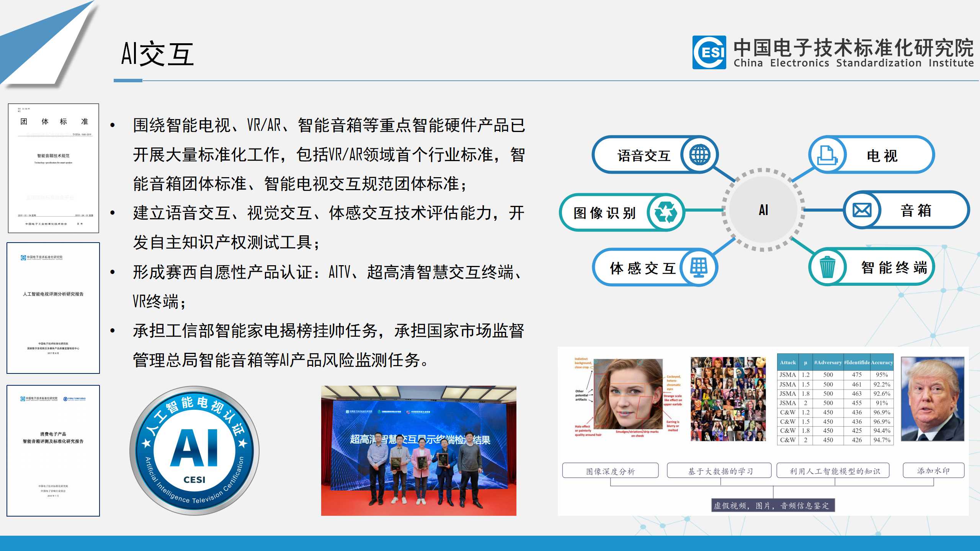Click the 455 identified cell
Screen dimensions: 980x551
point(857,403)
